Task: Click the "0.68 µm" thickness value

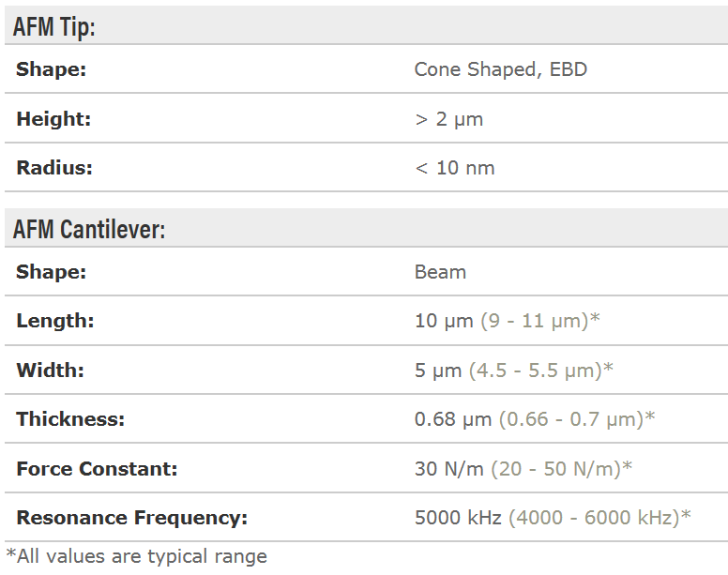Action: [x=452, y=419]
